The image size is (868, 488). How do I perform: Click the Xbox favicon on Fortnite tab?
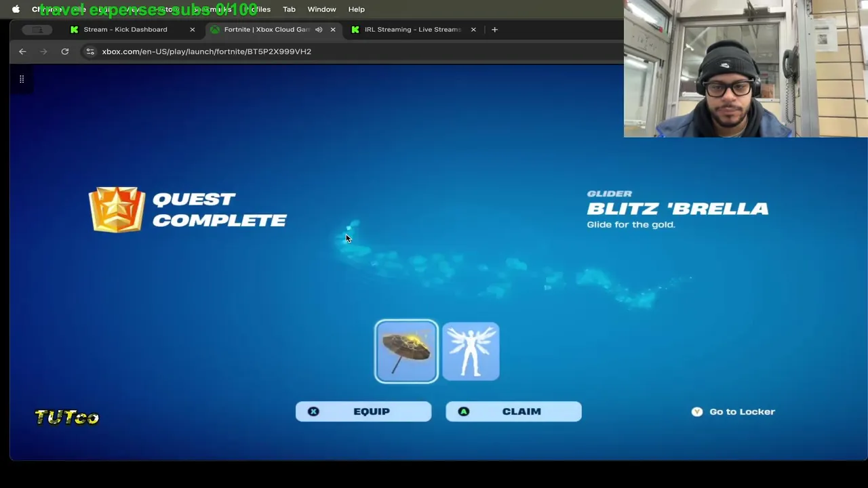coord(215,30)
